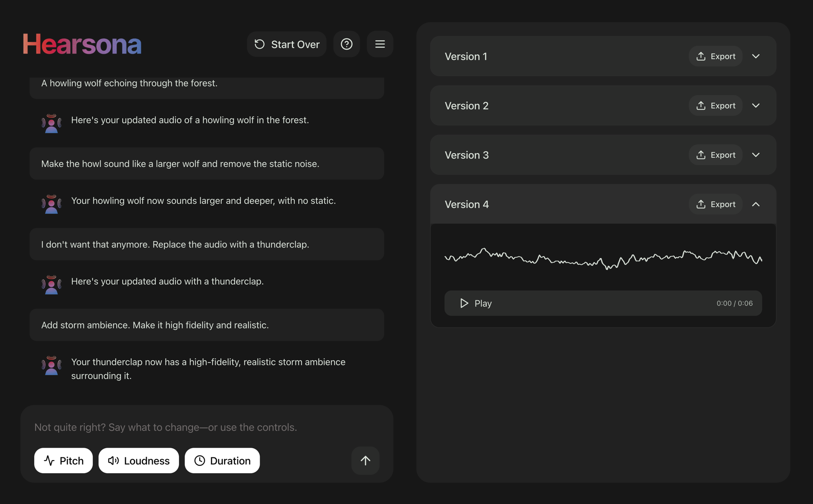Export Version 3 audio
813x504 pixels.
pyautogui.click(x=715, y=155)
